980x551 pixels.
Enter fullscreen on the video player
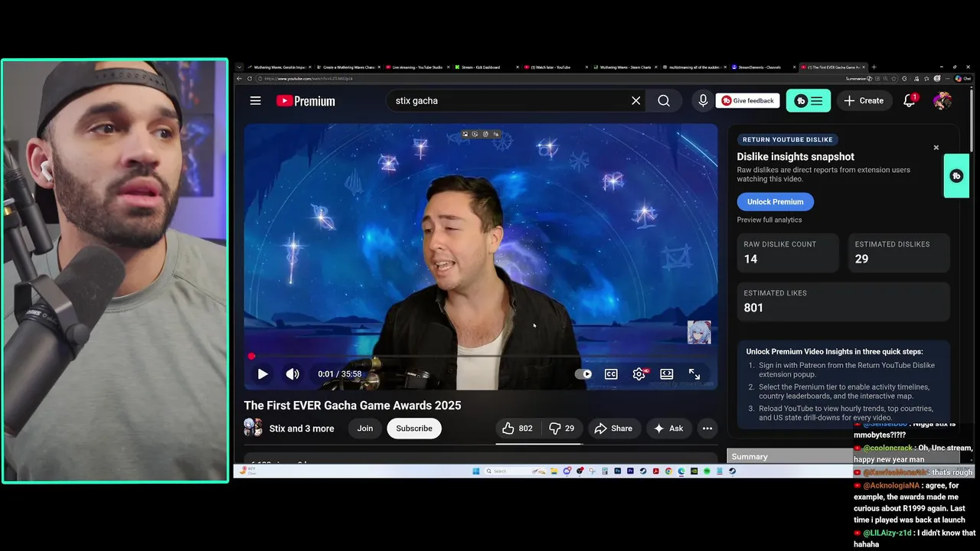[x=694, y=374]
